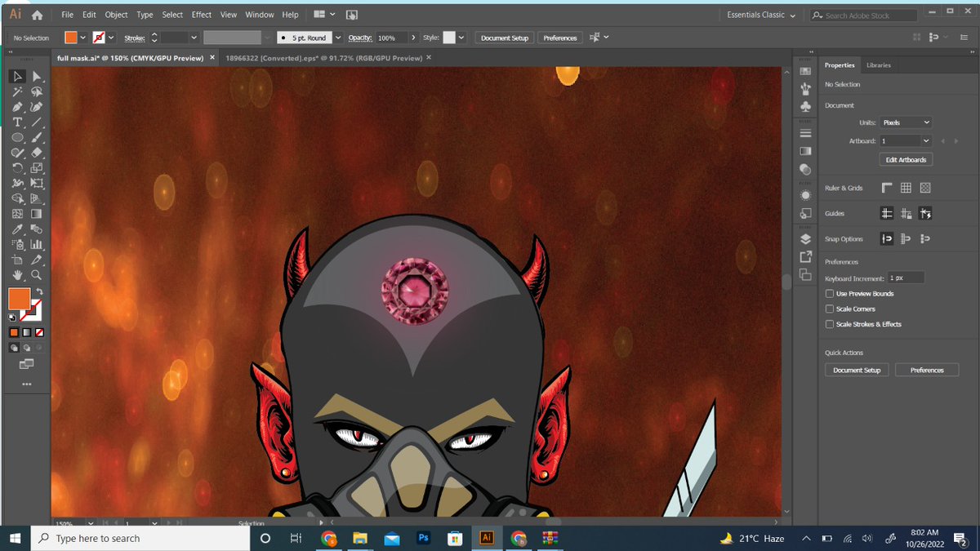Enable Scale Strokes & Effects checkbox

click(830, 324)
